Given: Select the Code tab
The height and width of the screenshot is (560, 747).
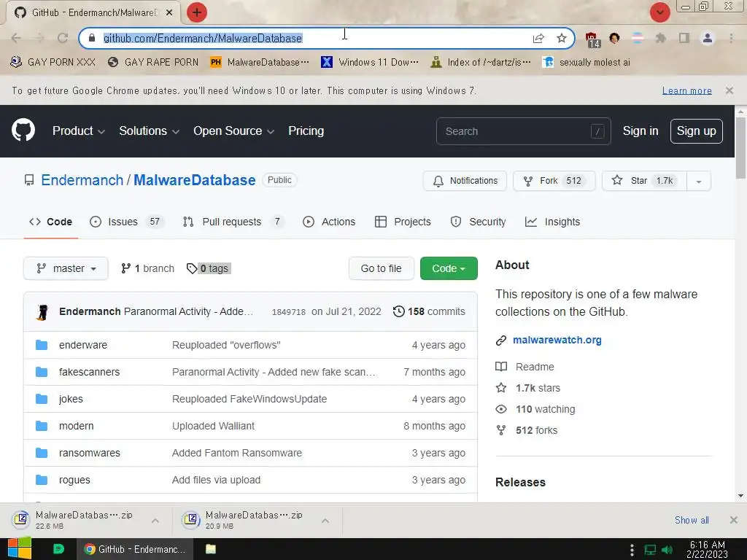Looking at the screenshot, I should pyautogui.click(x=50, y=222).
